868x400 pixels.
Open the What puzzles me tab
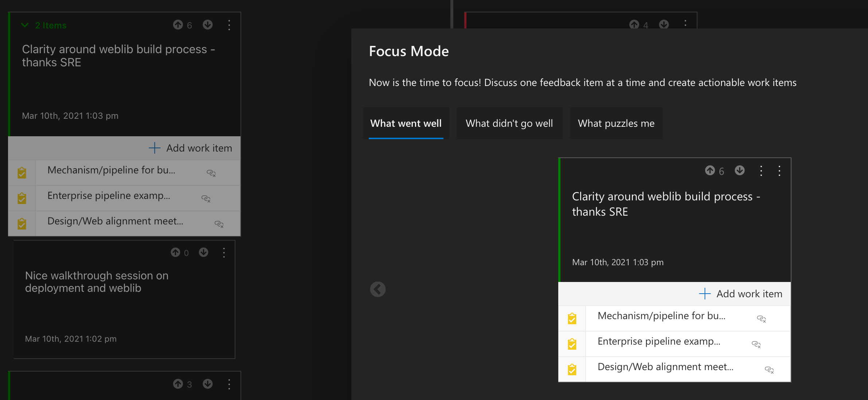tap(615, 123)
